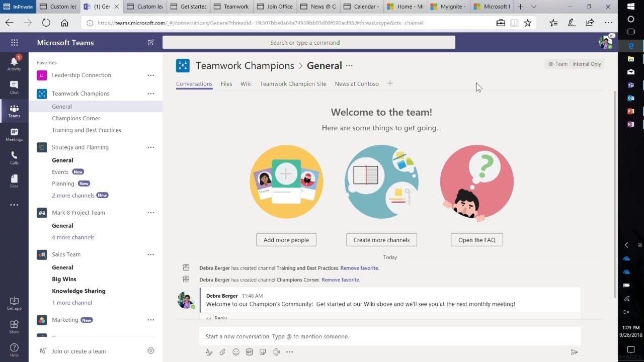Expand 2 more channels under Strategy and Planning
644x362 pixels.
click(x=73, y=196)
